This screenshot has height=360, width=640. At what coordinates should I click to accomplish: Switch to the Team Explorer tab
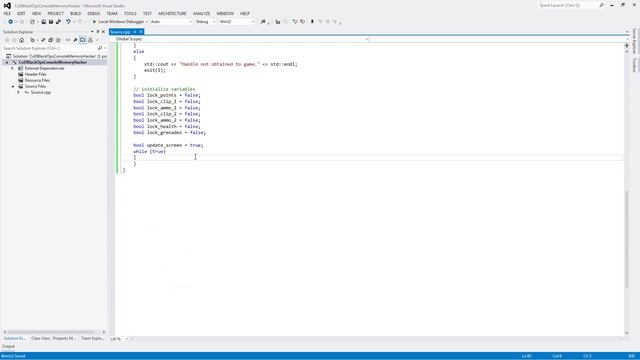(x=92, y=338)
